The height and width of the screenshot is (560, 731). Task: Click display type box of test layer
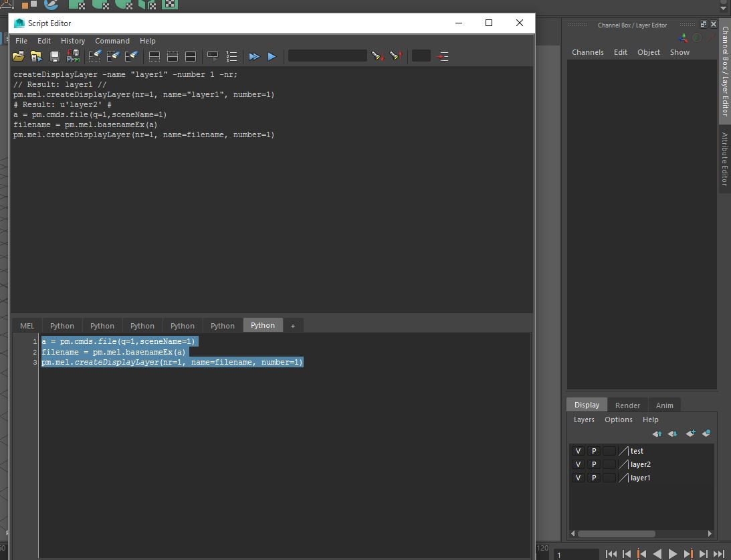[609, 451]
